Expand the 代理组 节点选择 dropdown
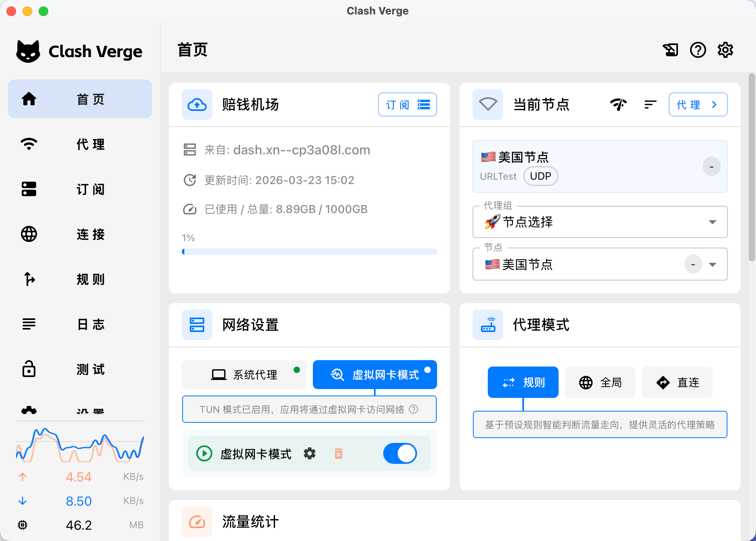 [600, 222]
